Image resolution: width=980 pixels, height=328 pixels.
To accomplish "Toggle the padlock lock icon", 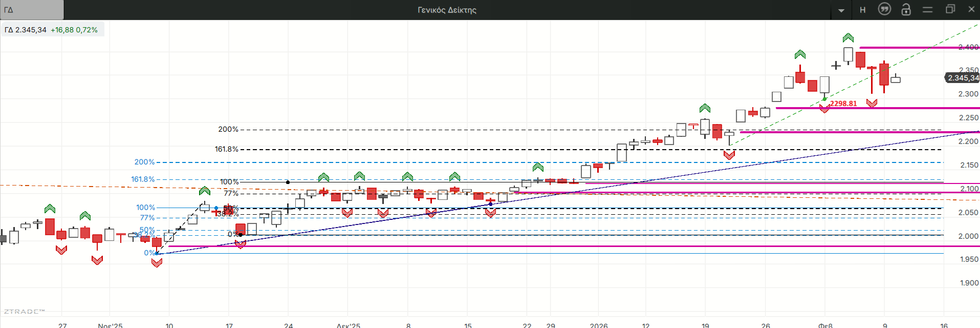I will coord(906,9).
